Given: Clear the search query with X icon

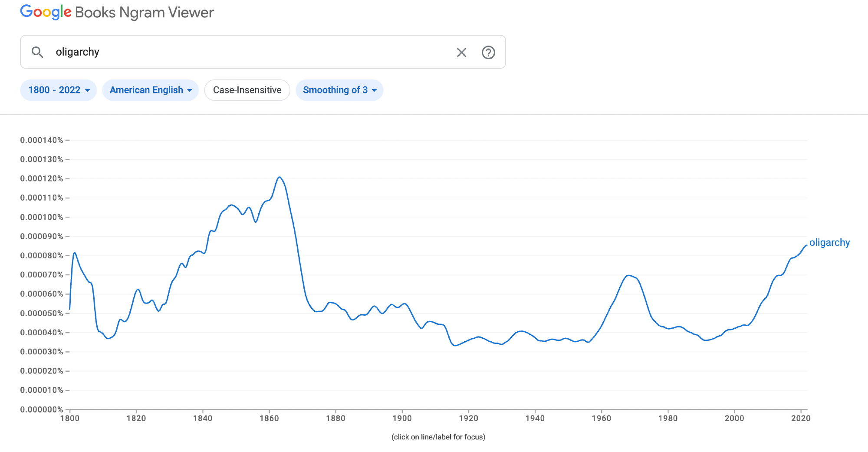Looking at the screenshot, I should coord(461,53).
